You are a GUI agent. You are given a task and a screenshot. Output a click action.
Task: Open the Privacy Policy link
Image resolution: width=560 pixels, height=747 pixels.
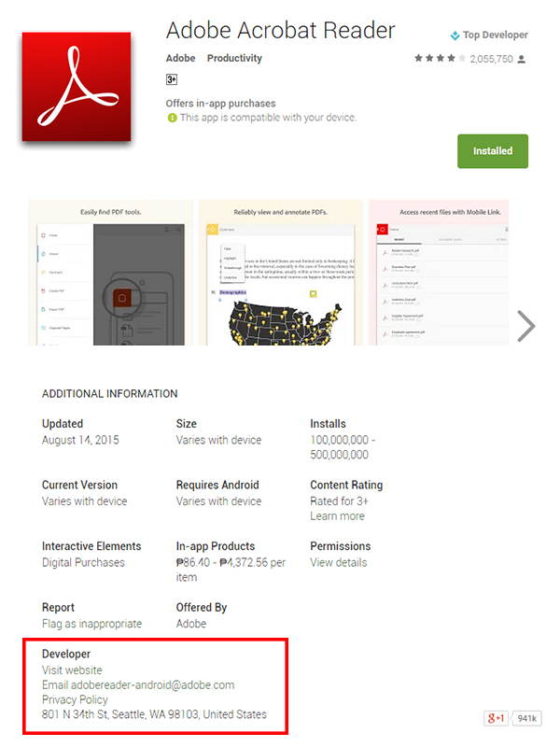coord(75,699)
